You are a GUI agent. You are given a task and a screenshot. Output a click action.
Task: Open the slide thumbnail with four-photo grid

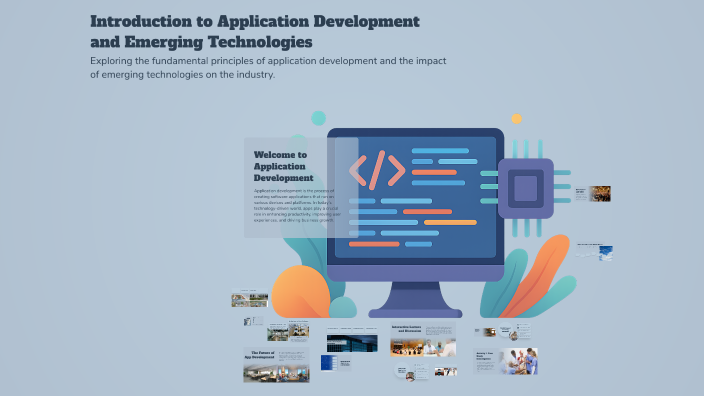[x=250, y=298]
